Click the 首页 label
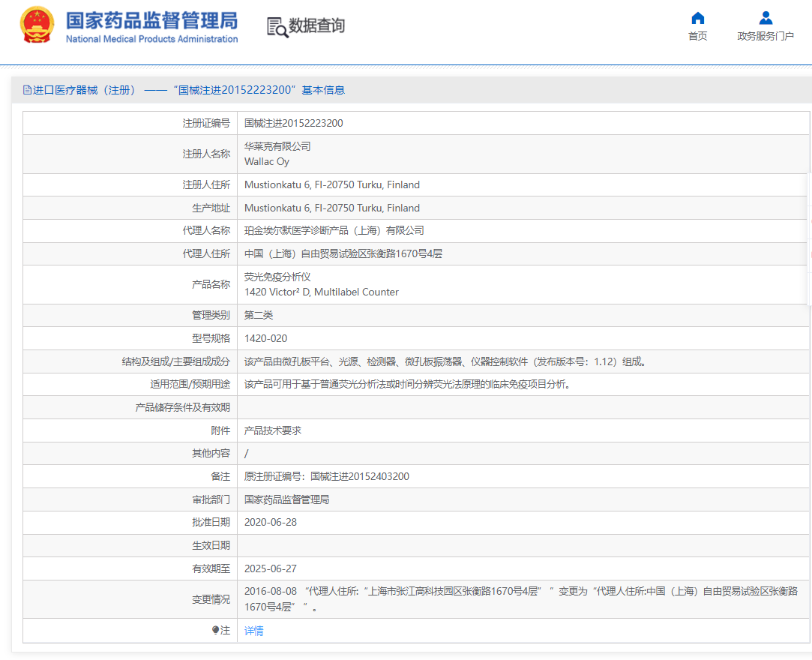Image resolution: width=812 pixels, height=660 pixels. (x=697, y=36)
